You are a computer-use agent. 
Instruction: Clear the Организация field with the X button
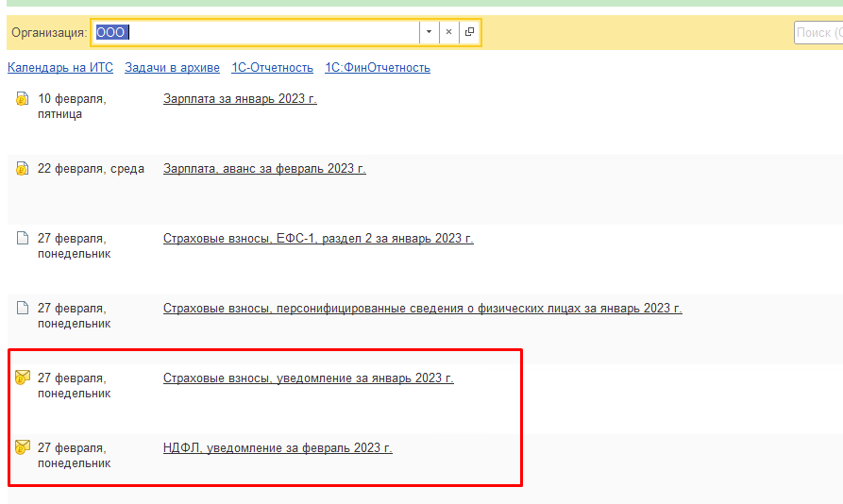pos(448,32)
